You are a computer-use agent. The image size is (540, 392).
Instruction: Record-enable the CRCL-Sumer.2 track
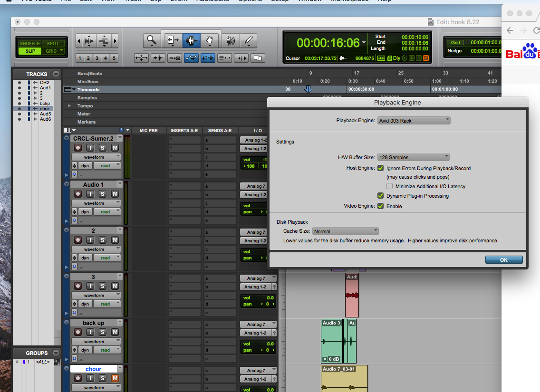point(78,148)
